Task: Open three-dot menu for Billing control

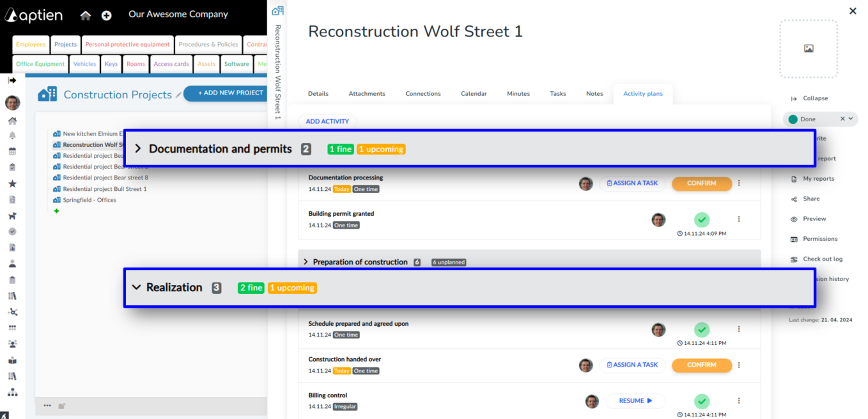Action: (x=739, y=401)
